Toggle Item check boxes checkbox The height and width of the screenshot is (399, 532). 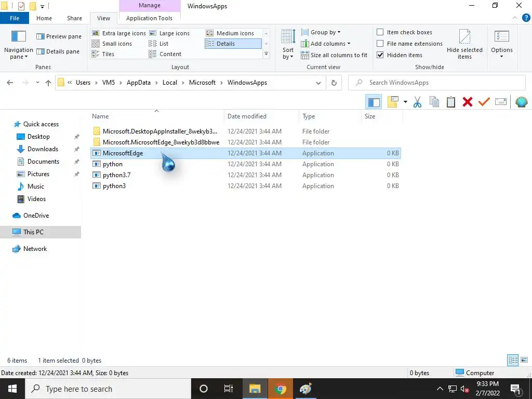tap(380, 32)
